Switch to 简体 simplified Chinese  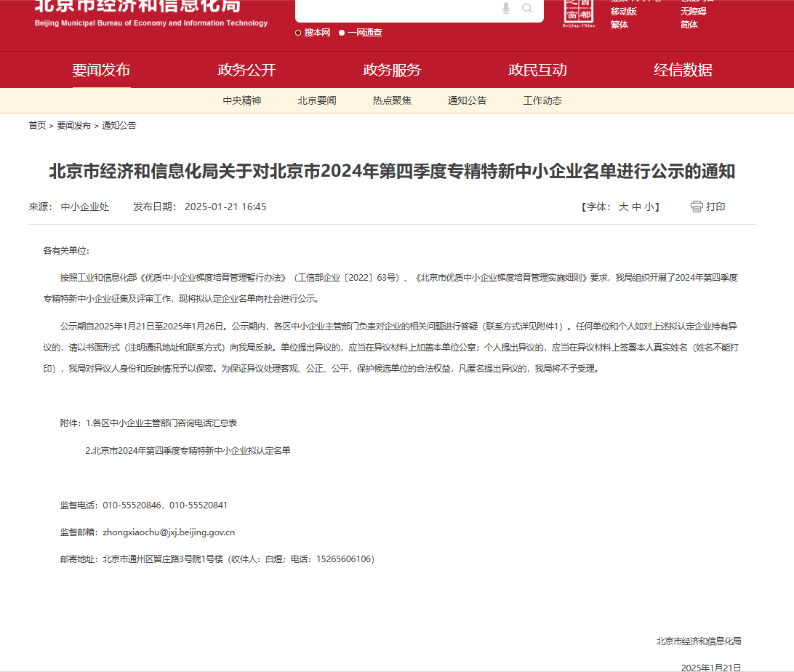coord(689,25)
